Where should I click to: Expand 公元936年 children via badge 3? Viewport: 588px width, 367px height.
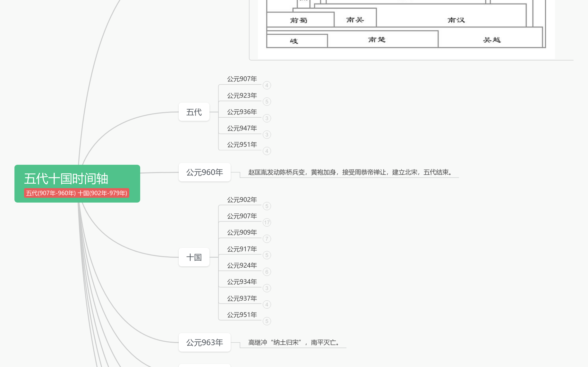[x=267, y=118]
